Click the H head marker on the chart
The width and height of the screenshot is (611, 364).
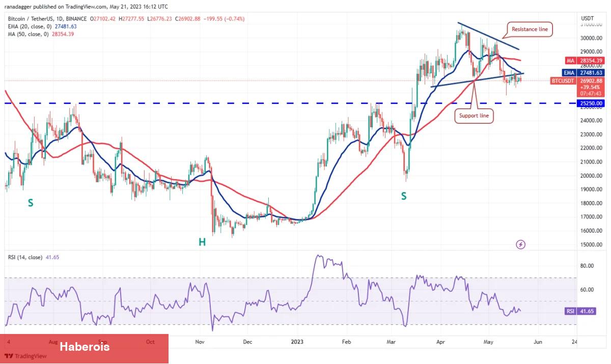tap(202, 242)
